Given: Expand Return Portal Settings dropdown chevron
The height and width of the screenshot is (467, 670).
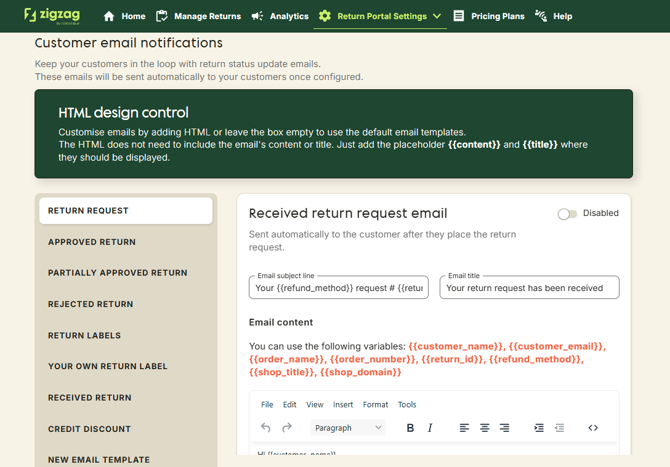Looking at the screenshot, I should click(437, 16).
